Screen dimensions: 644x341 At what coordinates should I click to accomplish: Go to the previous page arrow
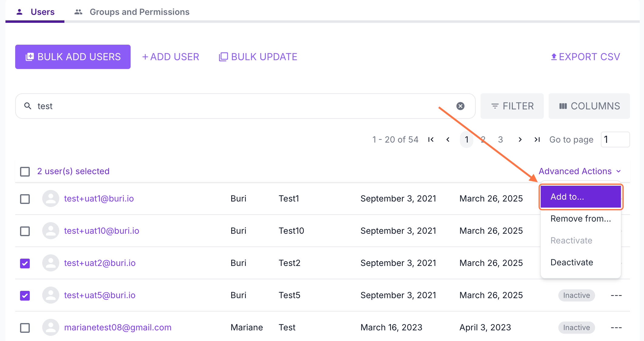click(x=448, y=139)
